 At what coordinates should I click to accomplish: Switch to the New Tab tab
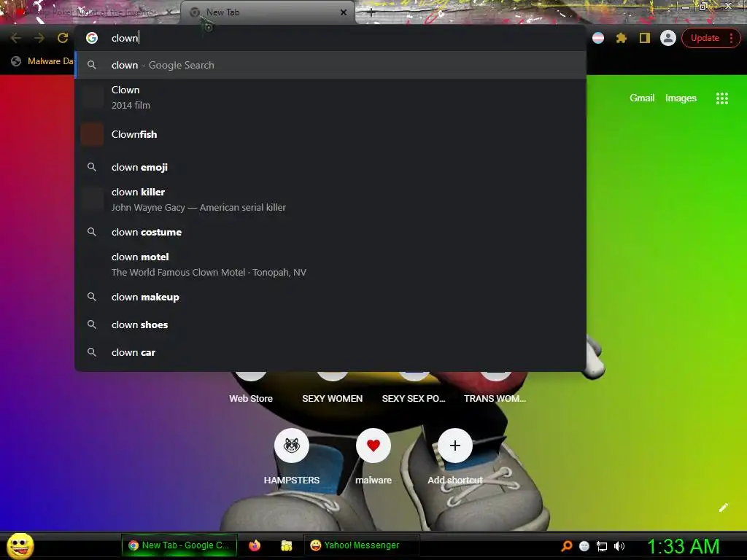click(267, 12)
